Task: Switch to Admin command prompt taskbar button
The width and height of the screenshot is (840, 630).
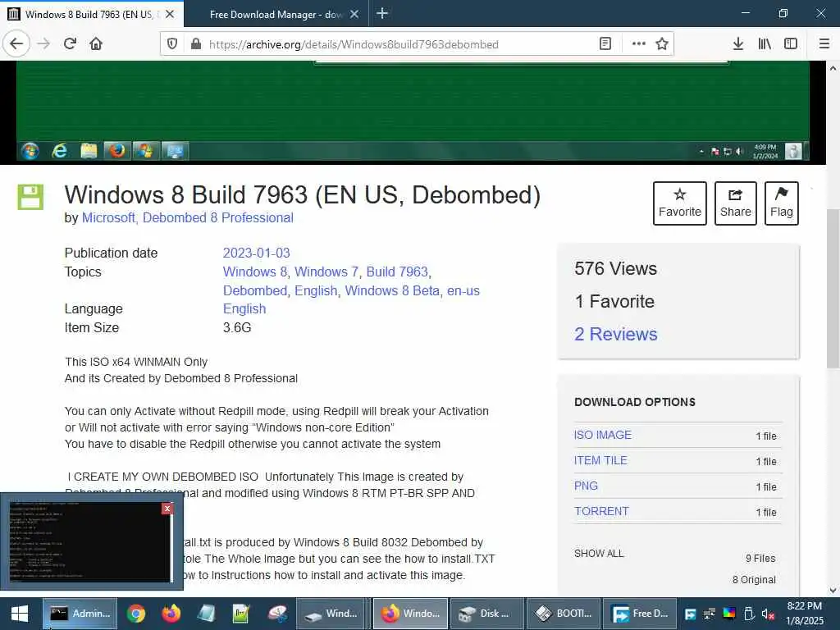Action: (x=80, y=614)
